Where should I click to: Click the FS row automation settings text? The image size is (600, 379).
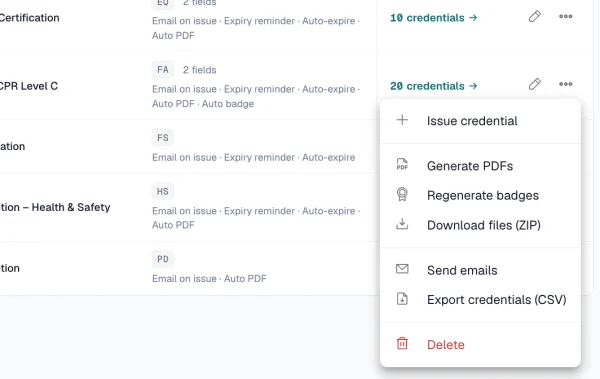coord(253,157)
